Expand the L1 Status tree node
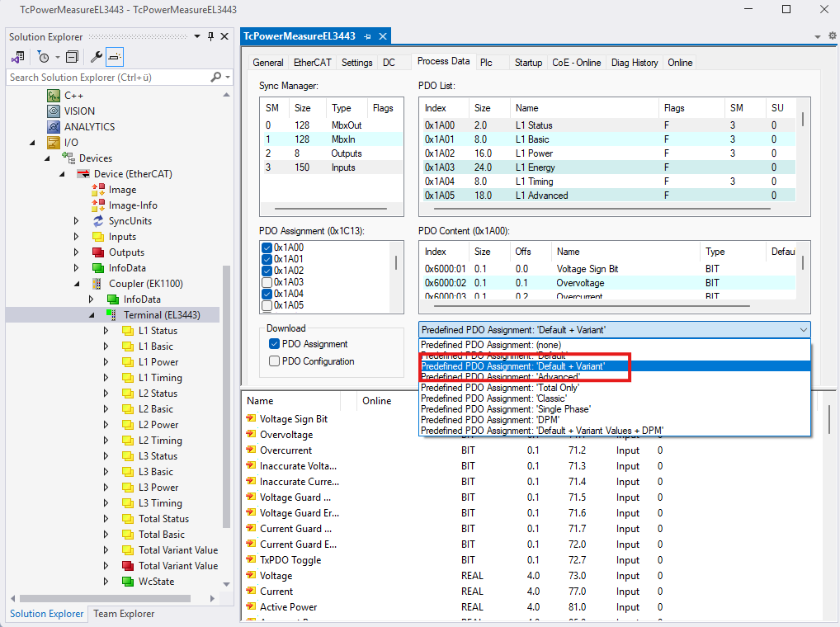Image resolution: width=840 pixels, height=627 pixels. (106, 331)
